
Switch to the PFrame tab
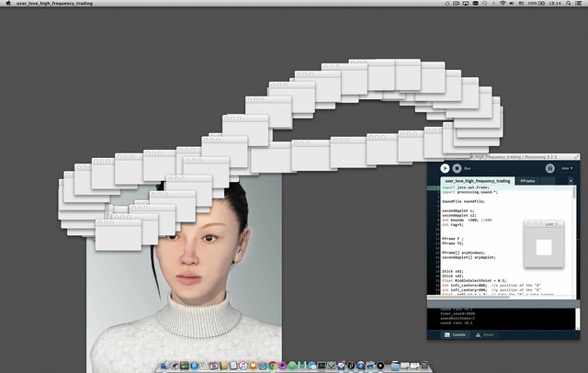click(528, 182)
